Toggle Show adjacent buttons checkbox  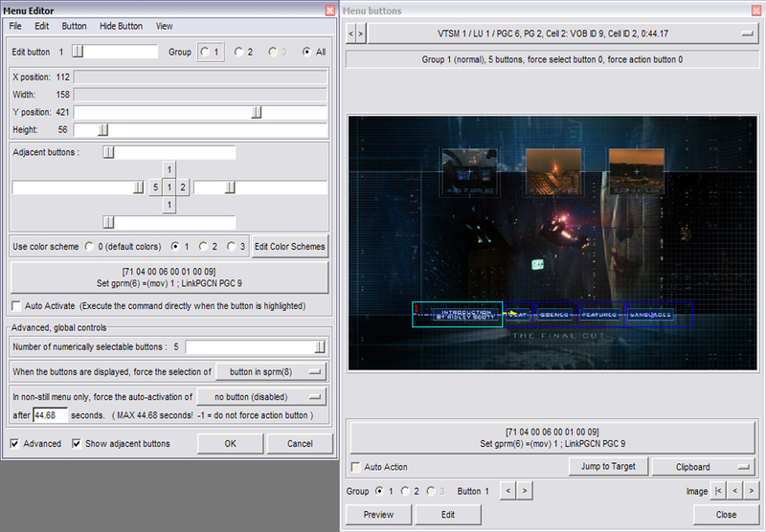click(x=77, y=444)
